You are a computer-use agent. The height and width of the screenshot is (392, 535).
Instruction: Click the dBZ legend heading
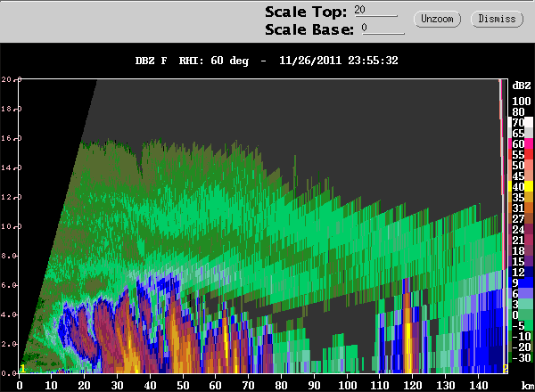522,86
